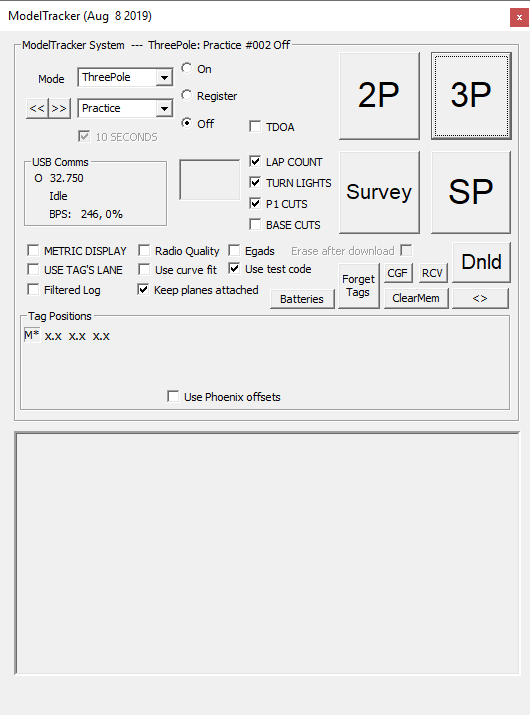Click the >> next arrow button
The image size is (530, 715).
click(x=59, y=109)
